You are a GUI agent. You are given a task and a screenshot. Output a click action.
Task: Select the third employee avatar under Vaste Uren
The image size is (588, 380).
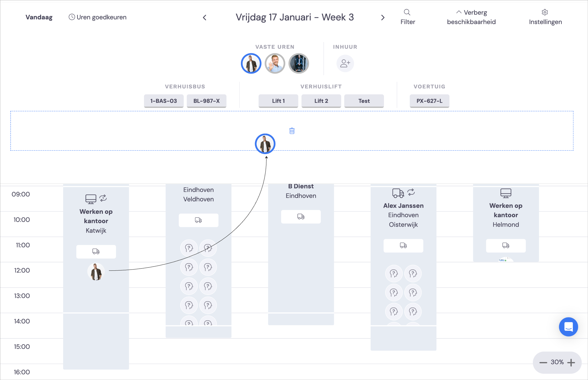tap(299, 63)
